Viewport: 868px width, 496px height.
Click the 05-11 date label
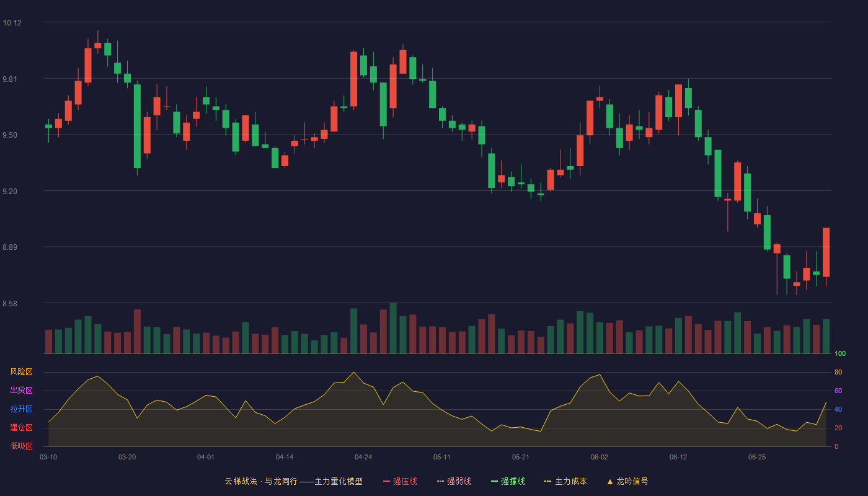(442, 457)
